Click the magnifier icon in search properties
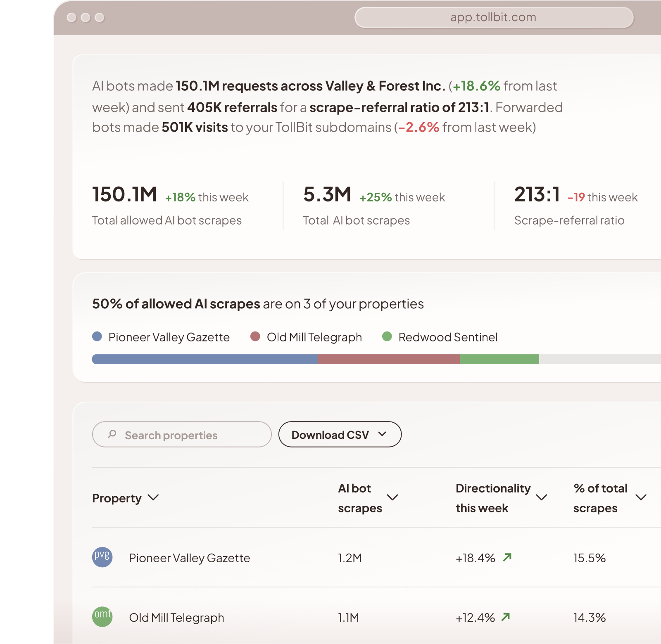This screenshot has height=644, width=661. click(112, 434)
